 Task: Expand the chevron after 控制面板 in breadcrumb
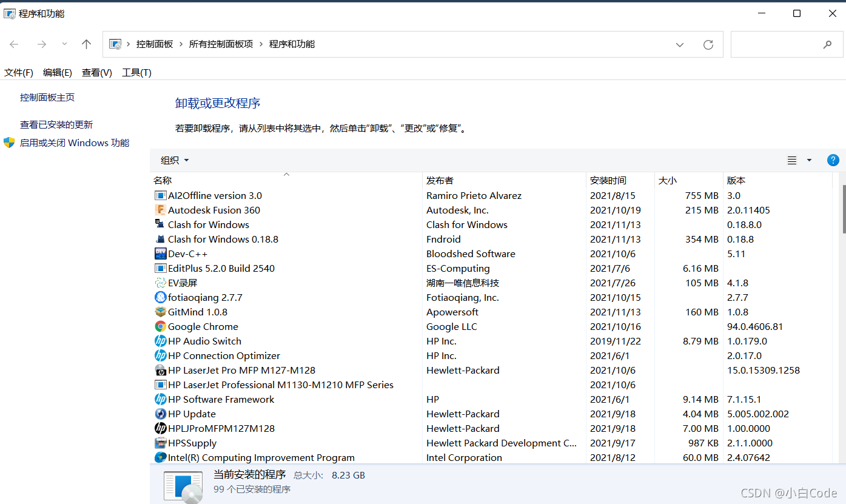tap(181, 44)
